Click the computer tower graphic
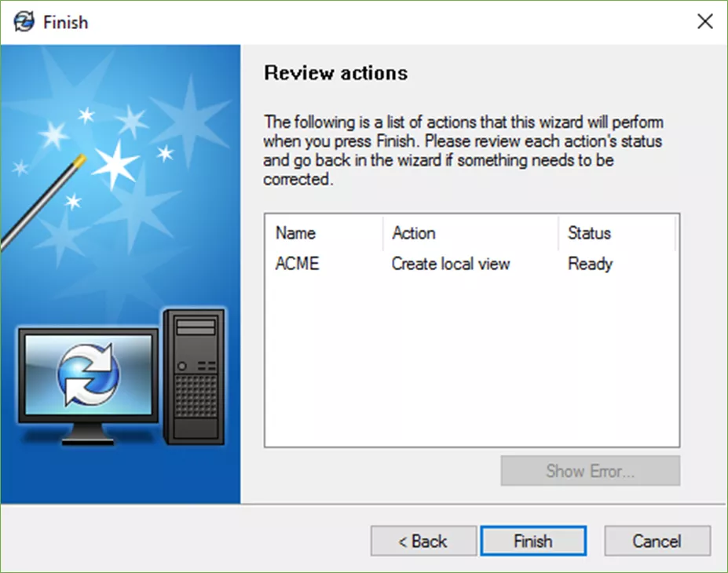Screen dimensions: 728x573 tap(193, 377)
